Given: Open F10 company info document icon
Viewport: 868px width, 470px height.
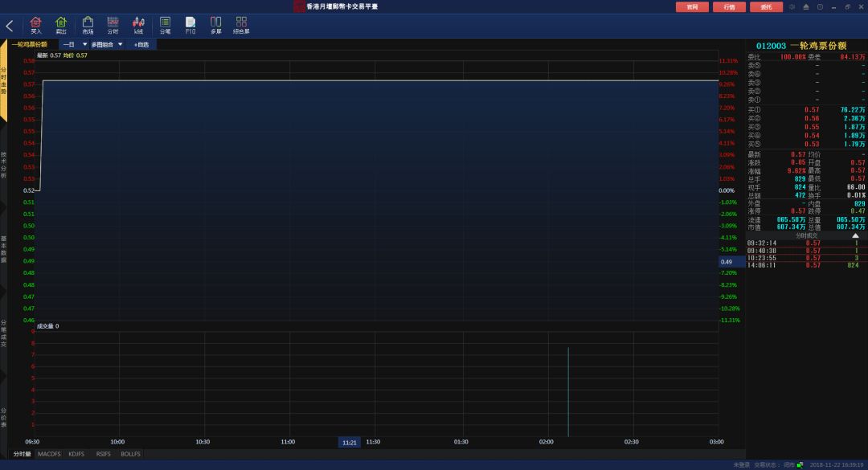Looking at the screenshot, I should pyautogui.click(x=190, y=25).
